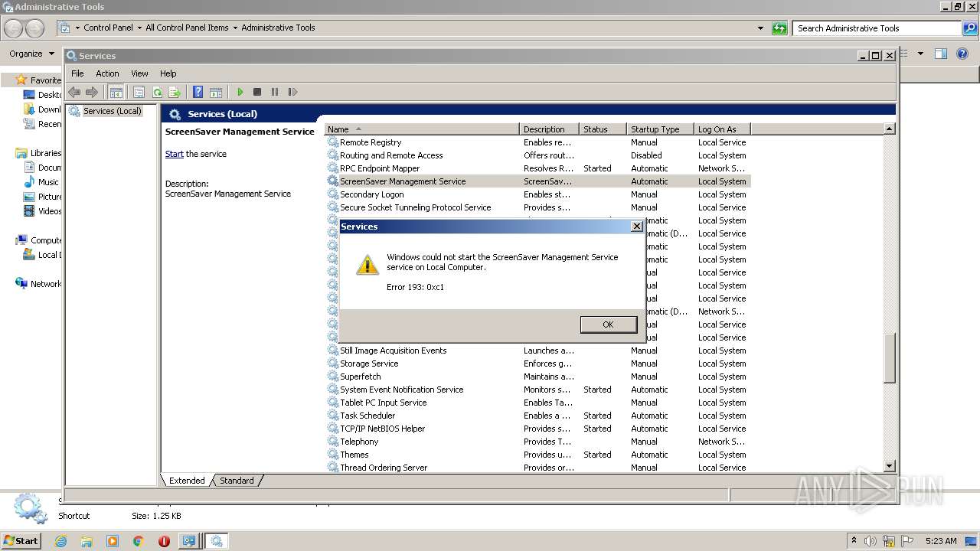Expand the All Control Panel Items breadcrumb arrow
This screenshot has height=551, width=980.
click(x=235, y=28)
